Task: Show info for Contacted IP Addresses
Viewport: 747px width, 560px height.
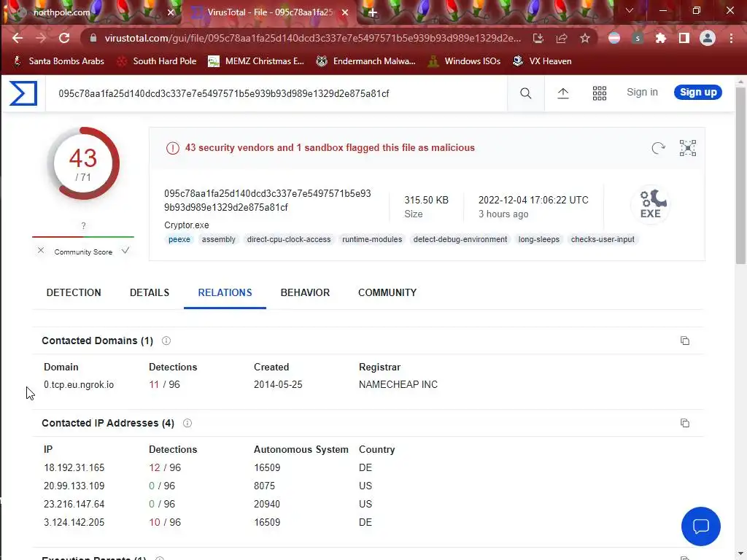Action: pyautogui.click(x=187, y=423)
